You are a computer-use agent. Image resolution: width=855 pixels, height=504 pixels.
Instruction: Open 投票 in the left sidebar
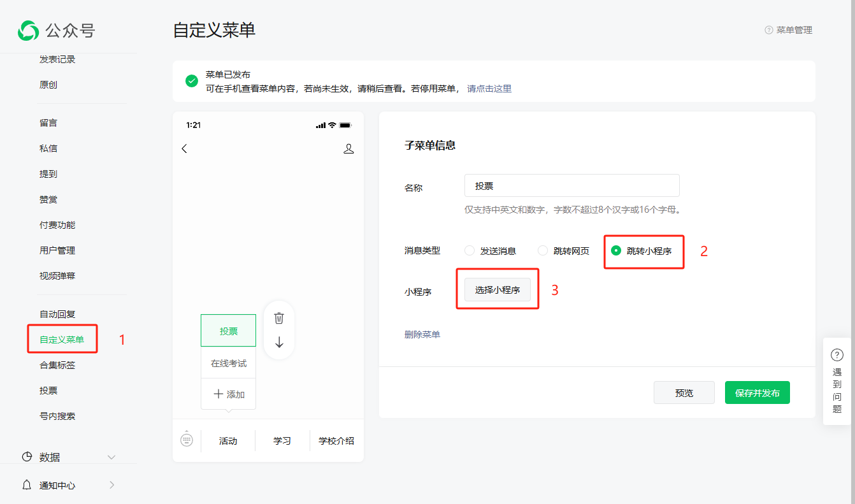pos(48,391)
